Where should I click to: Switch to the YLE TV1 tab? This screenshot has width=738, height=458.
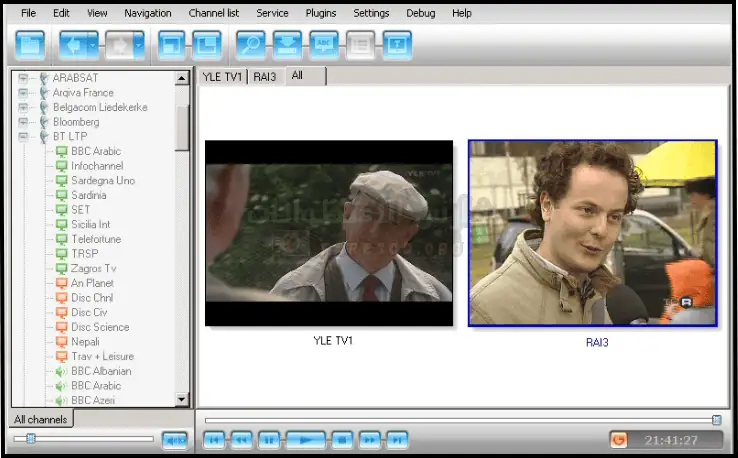[222, 76]
